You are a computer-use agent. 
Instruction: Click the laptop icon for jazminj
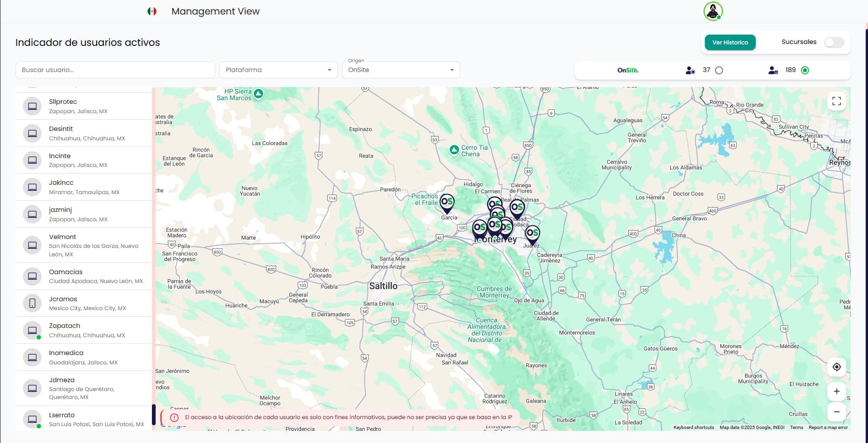tap(32, 214)
